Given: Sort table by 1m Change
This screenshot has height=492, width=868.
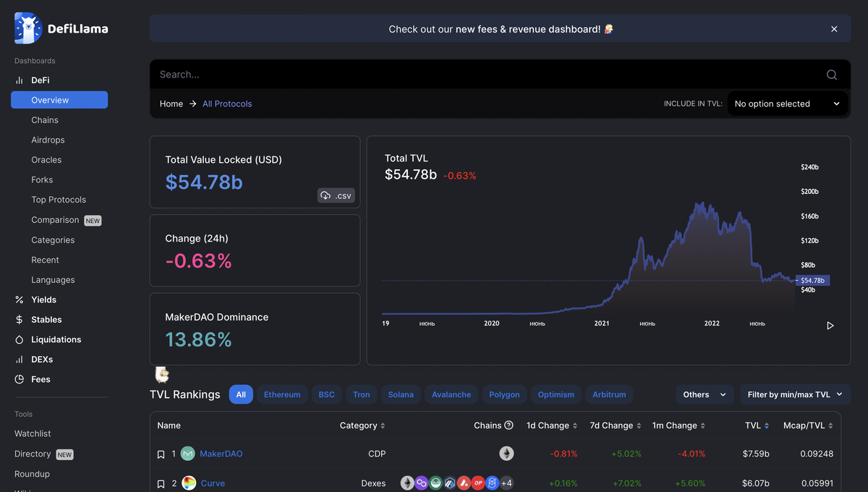Looking at the screenshot, I should (678, 425).
